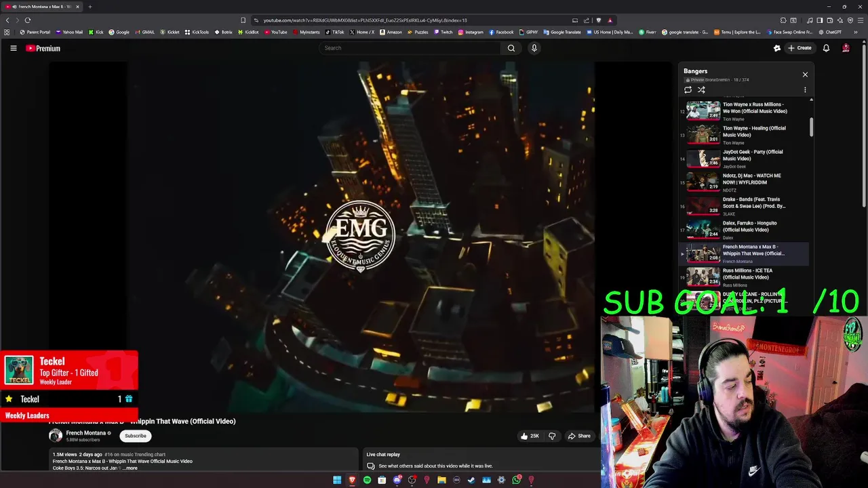Open File Explorer from taskbar

click(441, 480)
